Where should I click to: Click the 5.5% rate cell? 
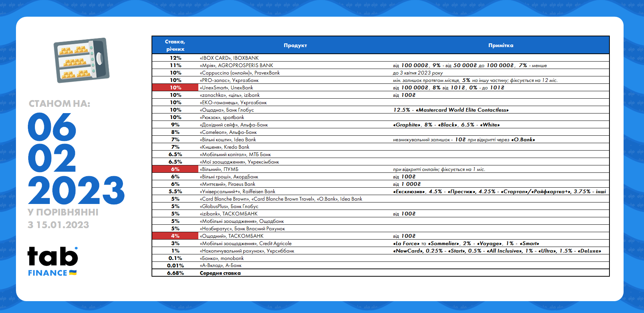175,191
